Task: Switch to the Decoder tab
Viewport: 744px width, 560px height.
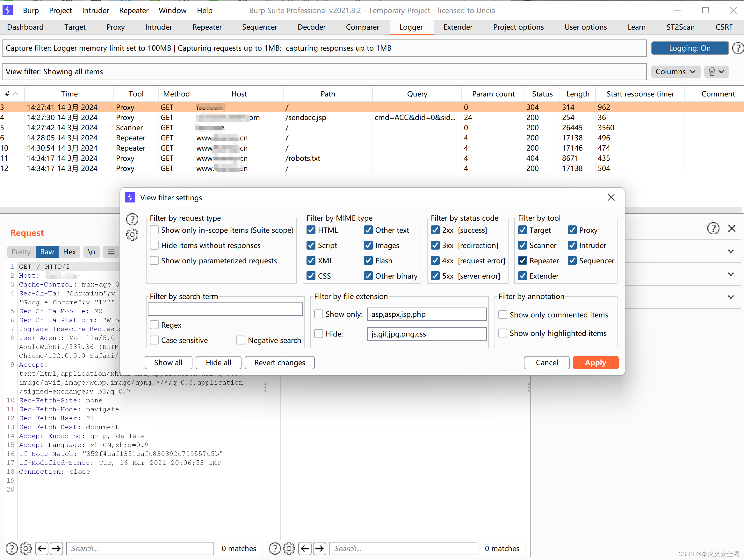Action: (311, 27)
